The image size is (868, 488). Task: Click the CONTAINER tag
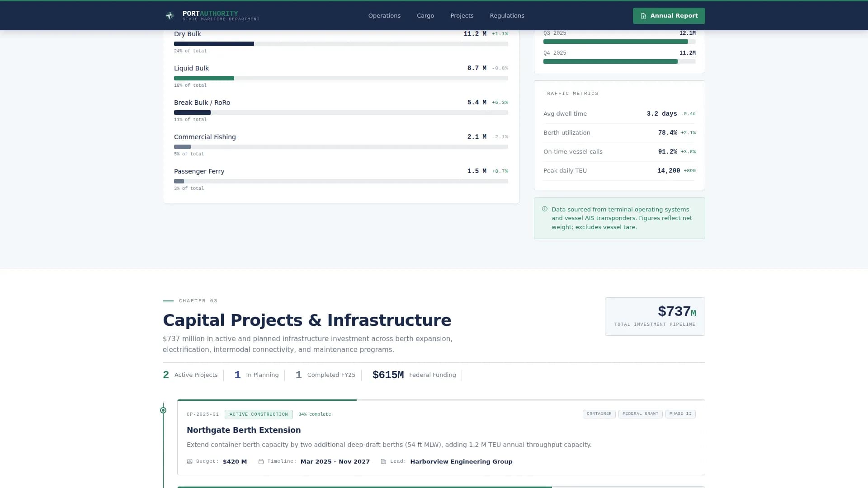pyautogui.click(x=599, y=414)
